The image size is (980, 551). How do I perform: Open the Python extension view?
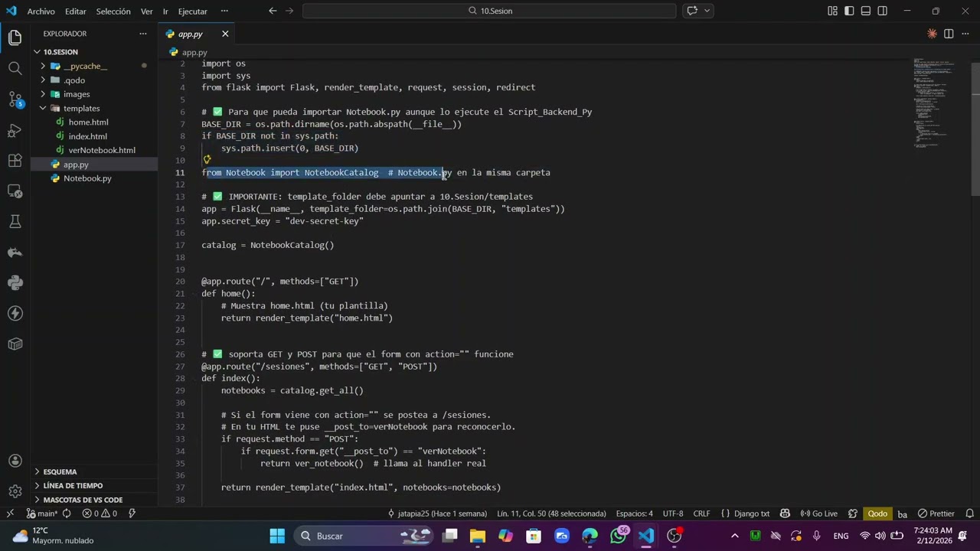[15, 282]
